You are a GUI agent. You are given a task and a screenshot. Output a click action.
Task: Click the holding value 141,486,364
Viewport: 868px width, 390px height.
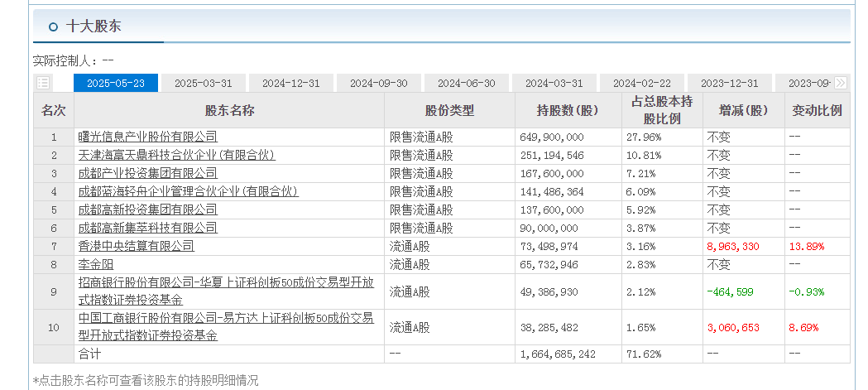coord(552,191)
